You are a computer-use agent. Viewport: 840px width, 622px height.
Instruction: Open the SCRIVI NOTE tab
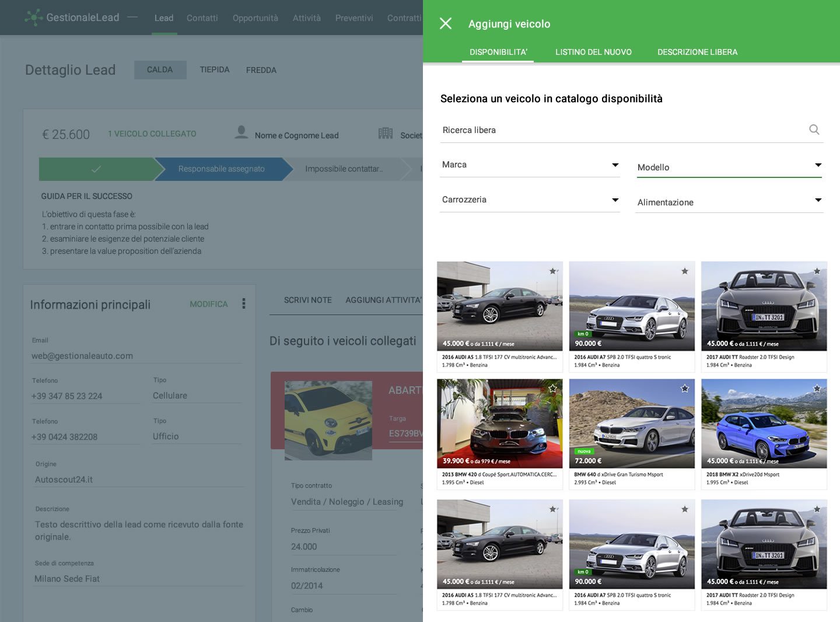click(x=308, y=300)
